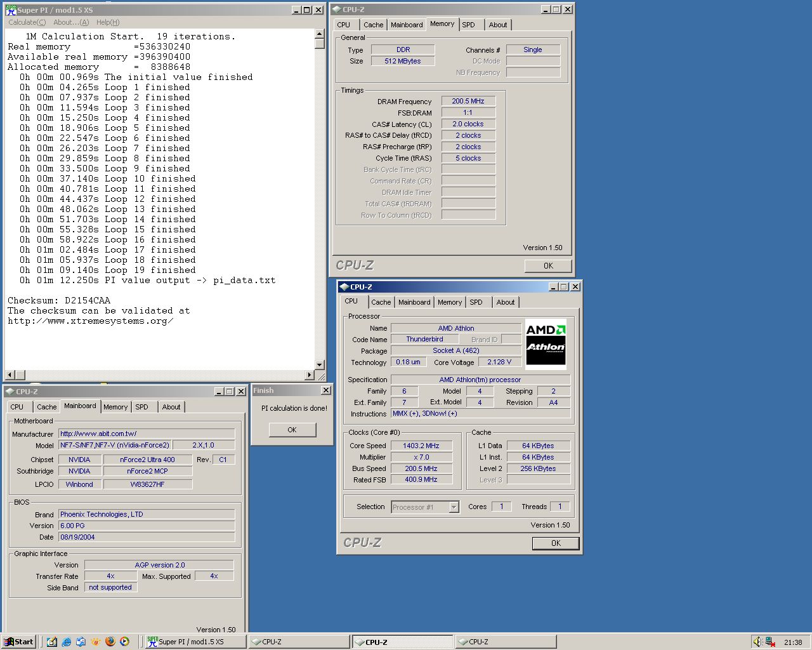Click CPU-Z icon in Memory window title bar
Screen dimensions: 812x650
(x=336, y=10)
